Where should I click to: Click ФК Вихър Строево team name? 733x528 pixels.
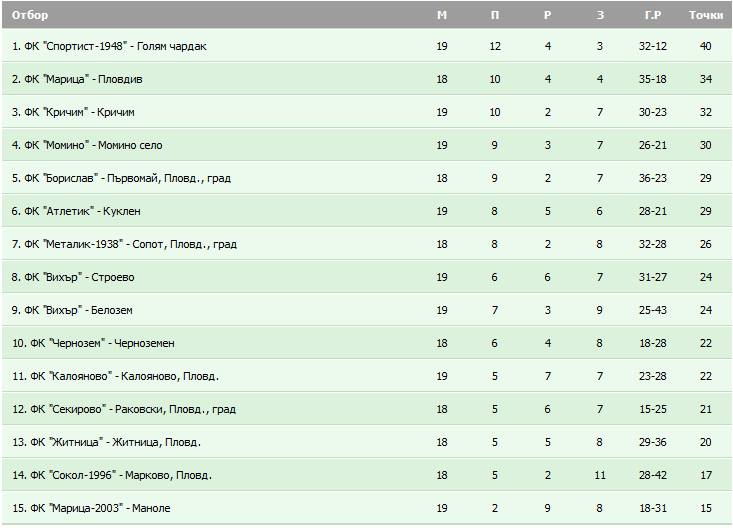point(73,277)
